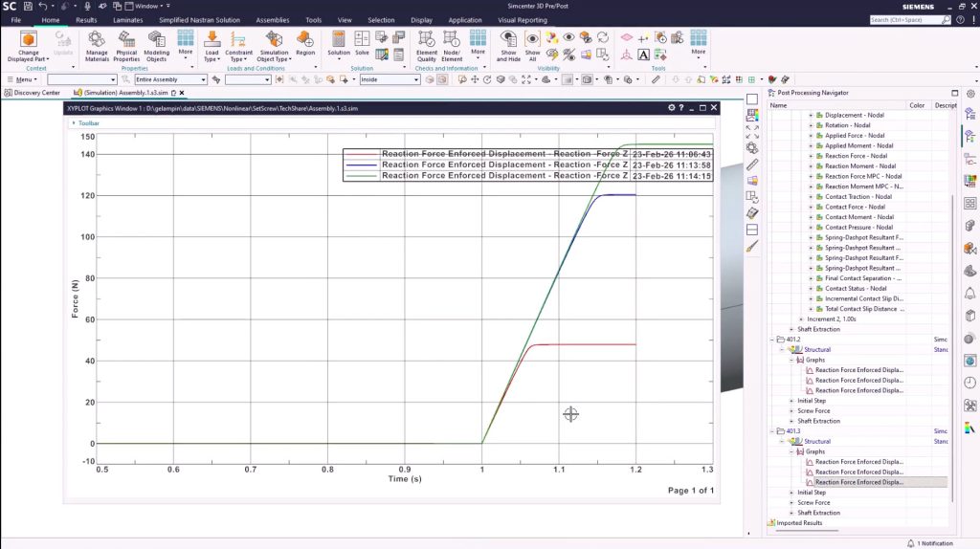Open Modeling Objects
The height and width of the screenshot is (549, 980).
pos(156,46)
